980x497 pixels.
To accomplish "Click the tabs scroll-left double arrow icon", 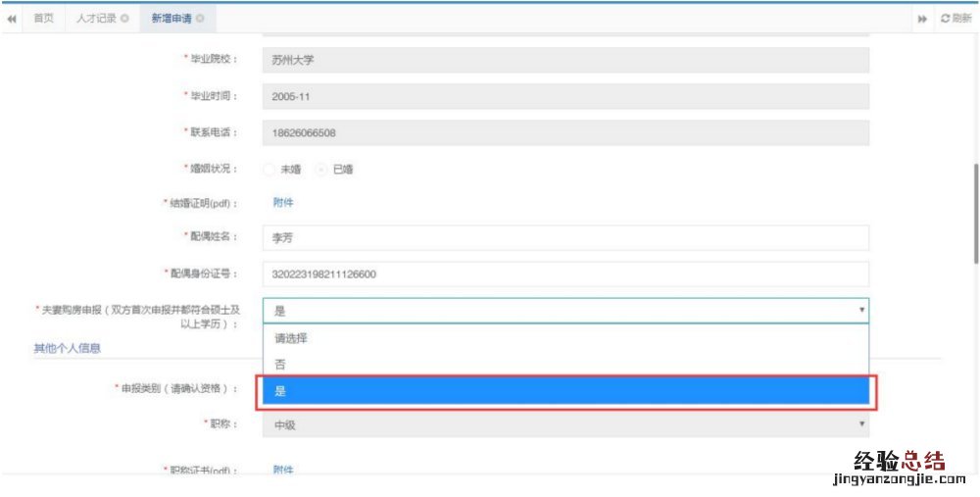I will pos(11,19).
